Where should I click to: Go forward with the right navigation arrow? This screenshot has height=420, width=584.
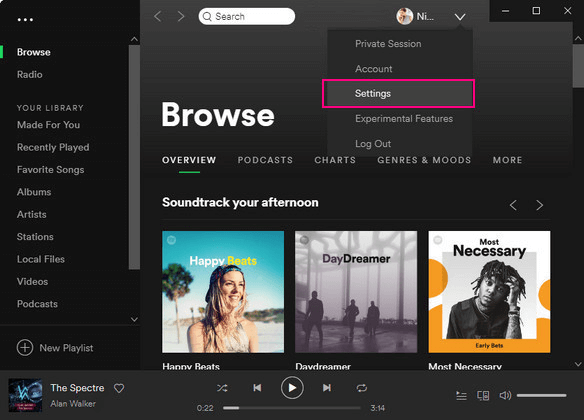coord(181,16)
